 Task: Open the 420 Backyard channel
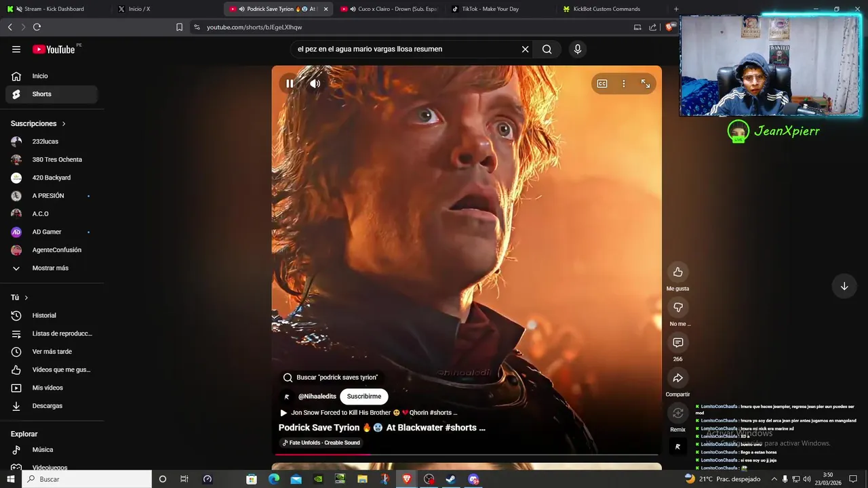click(x=52, y=178)
